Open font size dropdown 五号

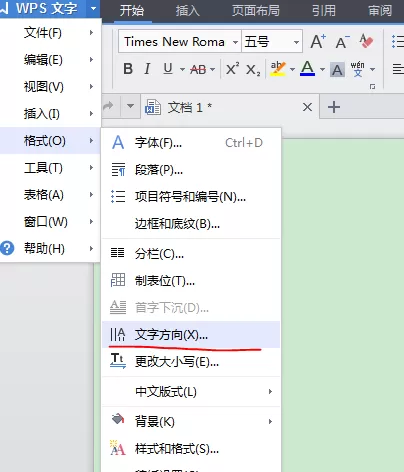[296, 42]
